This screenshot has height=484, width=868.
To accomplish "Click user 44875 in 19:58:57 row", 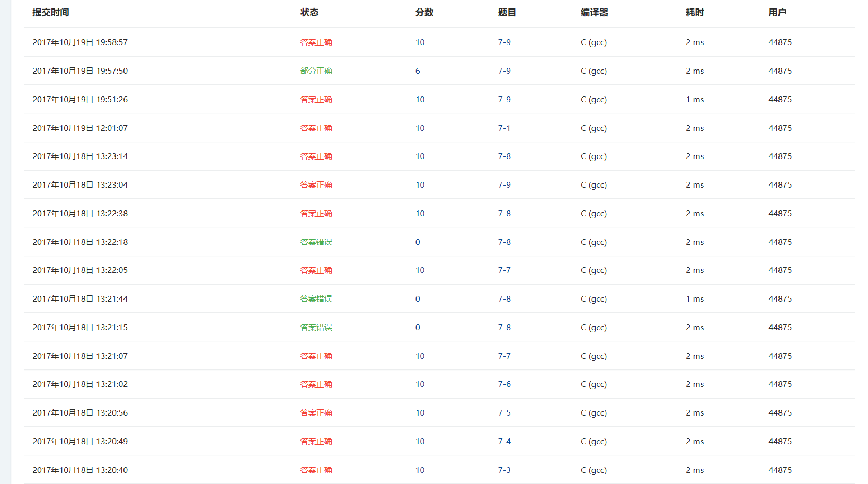I will click(x=780, y=42).
